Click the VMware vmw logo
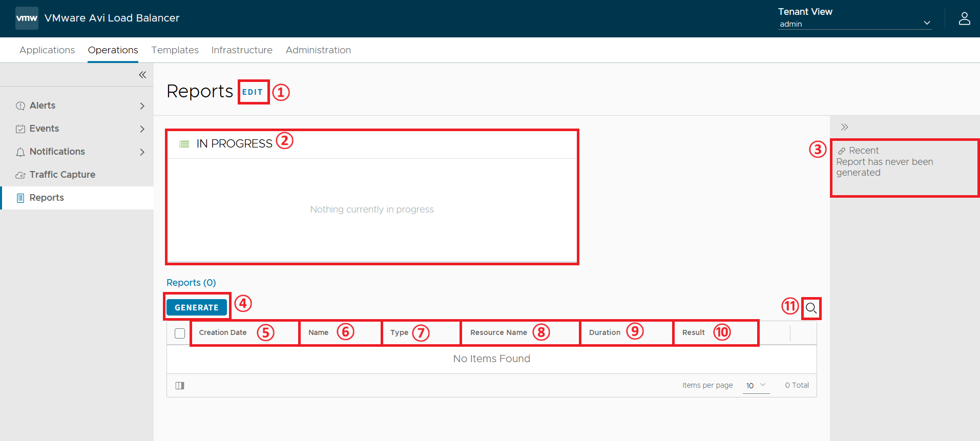The width and height of the screenshot is (980, 441). [27, 18]
